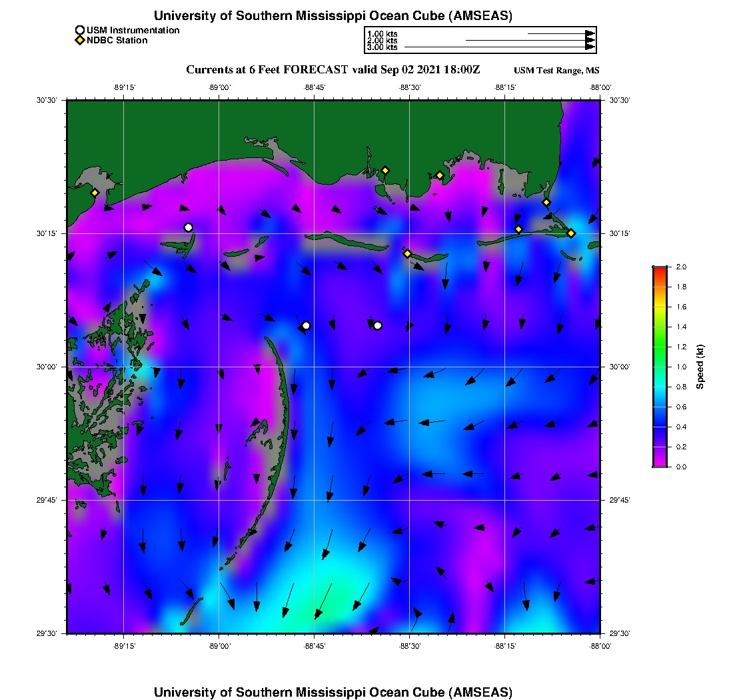Select the westernmost NDBC station diamond marker
The width and height of the screenshot is (733, 700).
coord(95,193)
